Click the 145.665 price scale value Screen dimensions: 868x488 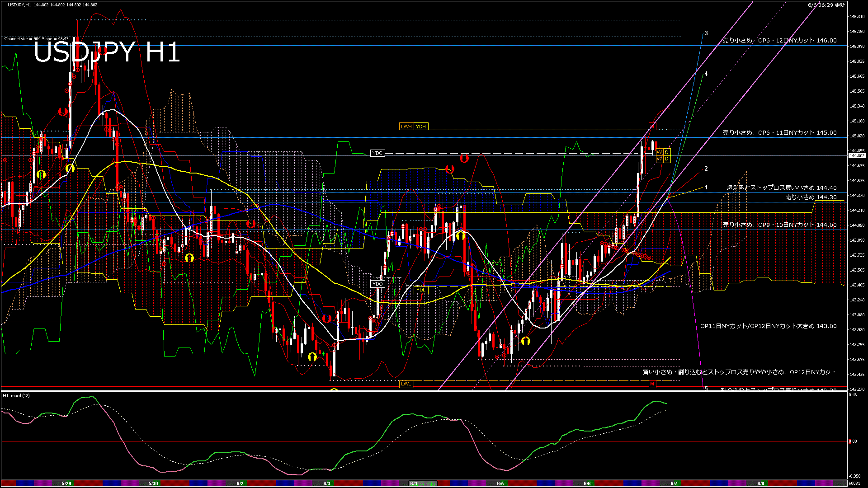[x=857, y=76]
